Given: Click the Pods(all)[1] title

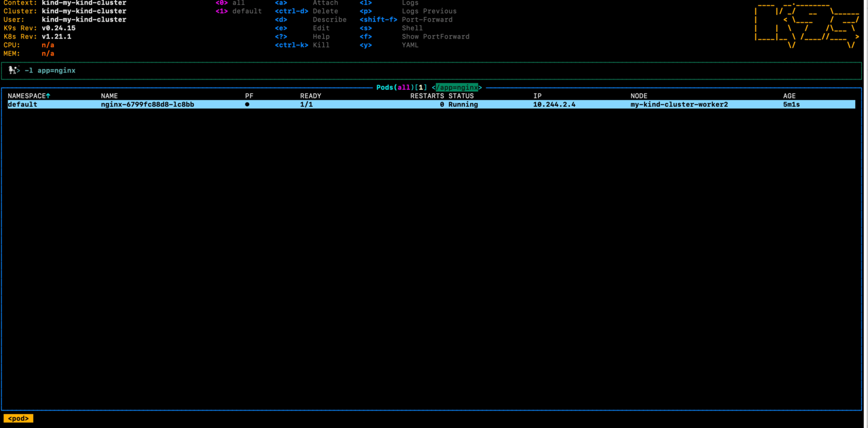Looking at the screenshot, I should tap(402, 88).
